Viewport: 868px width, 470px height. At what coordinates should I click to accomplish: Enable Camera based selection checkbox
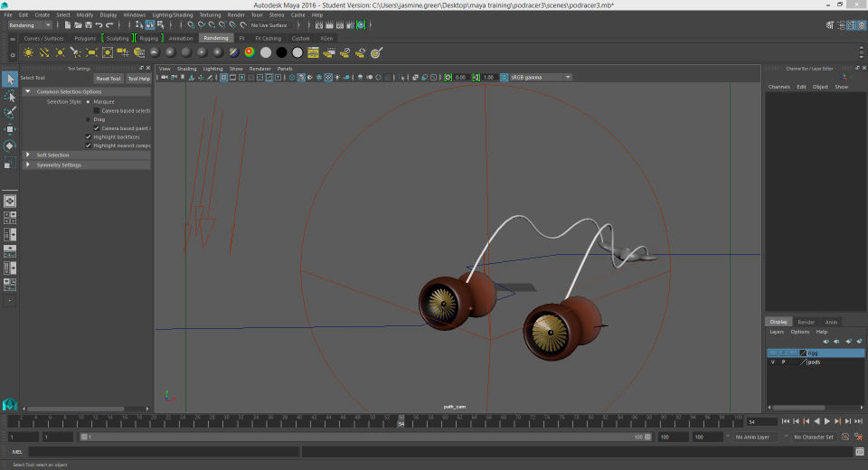coord(97,110)
